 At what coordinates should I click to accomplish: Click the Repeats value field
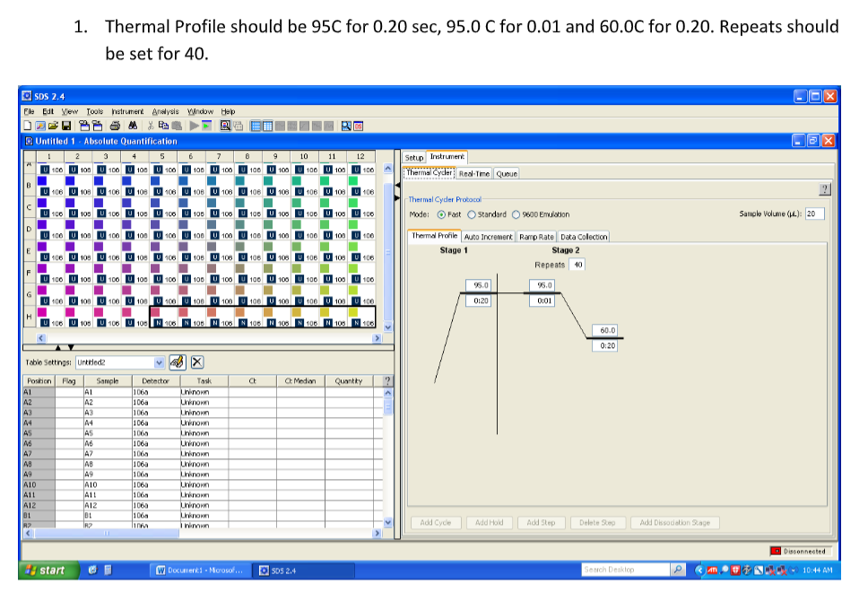[x=577, y=265]
